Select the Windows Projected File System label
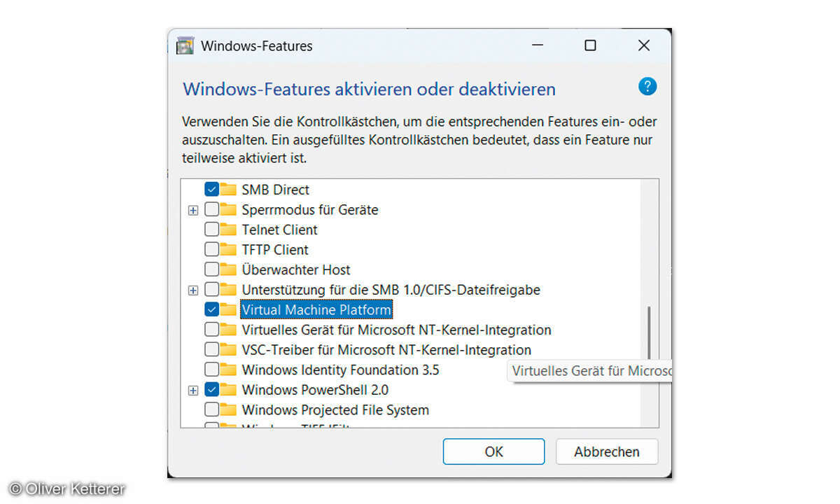Image resolution: width=840 pixels, height=504 pixels. point(335,410)
